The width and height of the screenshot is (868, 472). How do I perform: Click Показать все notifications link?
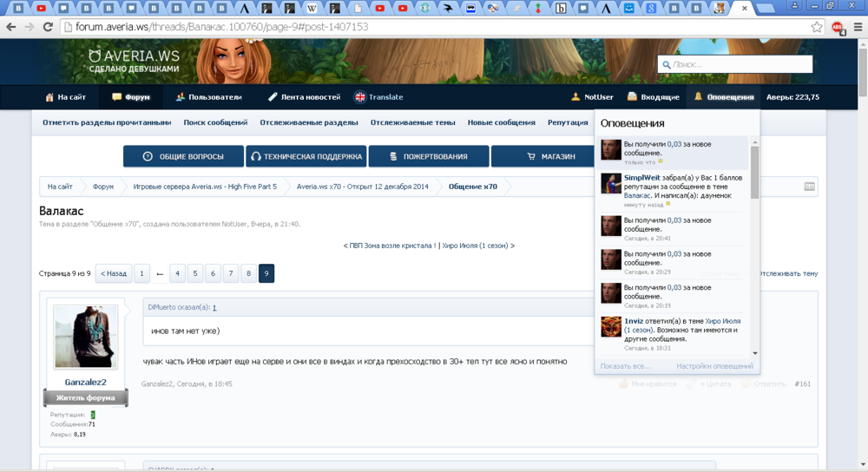coord(625,366)
